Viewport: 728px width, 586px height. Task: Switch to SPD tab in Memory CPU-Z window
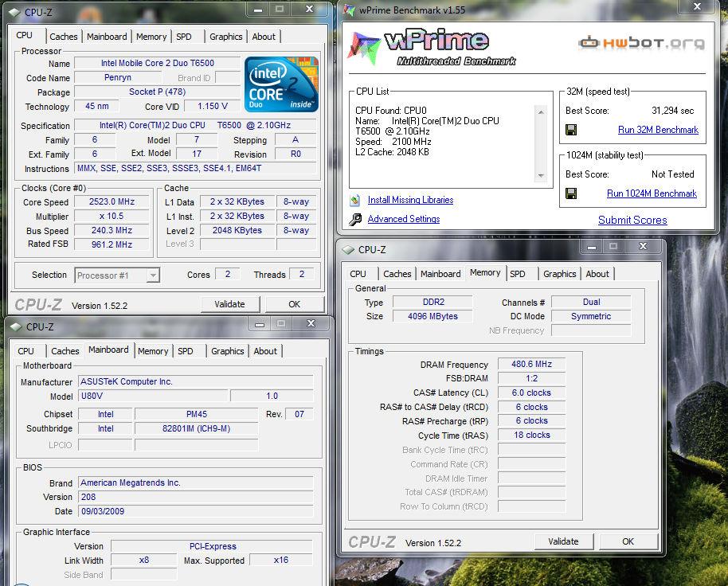[x=518, y=274]
